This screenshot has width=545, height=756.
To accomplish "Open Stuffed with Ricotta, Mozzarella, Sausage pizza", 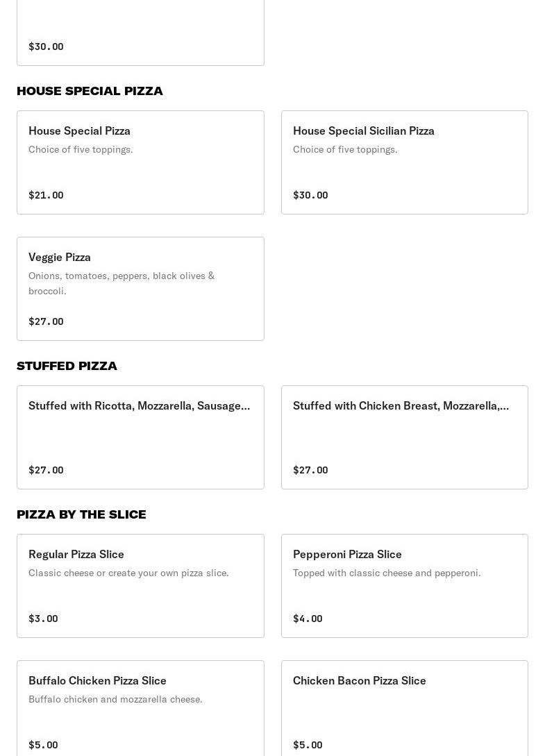I will tap(140, 437).
